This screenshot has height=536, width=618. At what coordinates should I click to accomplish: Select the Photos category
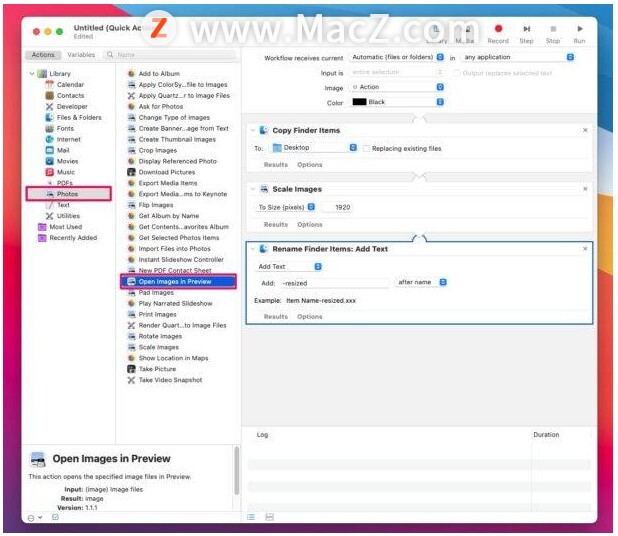69,194
